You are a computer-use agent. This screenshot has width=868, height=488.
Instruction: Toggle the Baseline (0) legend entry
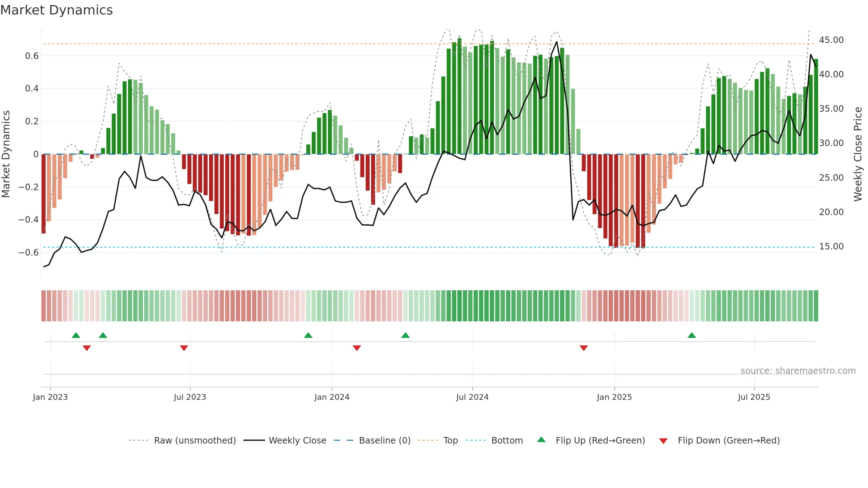[372, 440]
